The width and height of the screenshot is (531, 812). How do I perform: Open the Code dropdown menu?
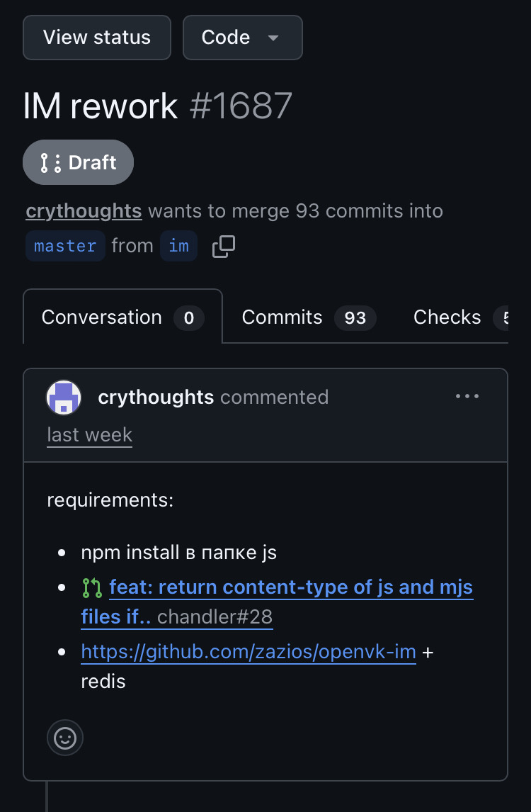click(x=243, y=38)
